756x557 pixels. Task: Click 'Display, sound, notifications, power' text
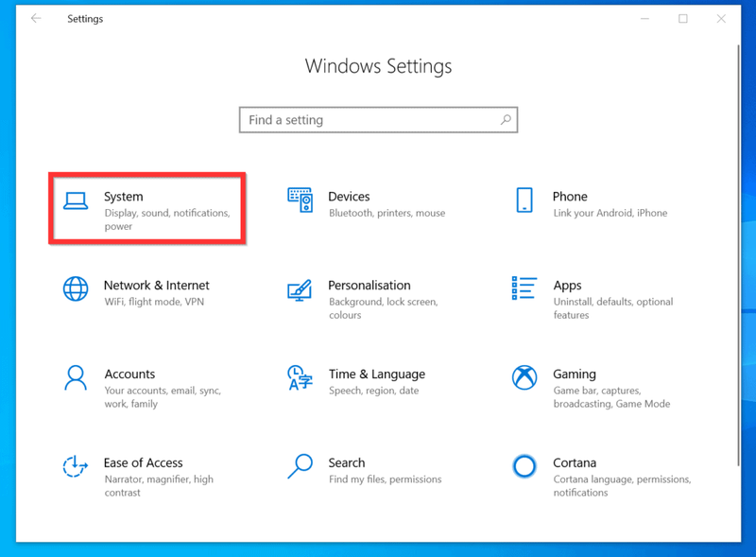coord(167,219)
